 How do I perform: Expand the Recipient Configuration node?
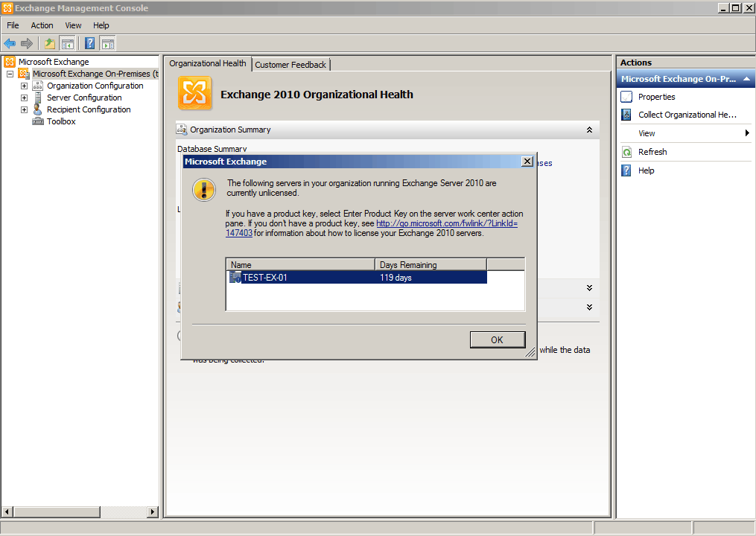[24, 109]
